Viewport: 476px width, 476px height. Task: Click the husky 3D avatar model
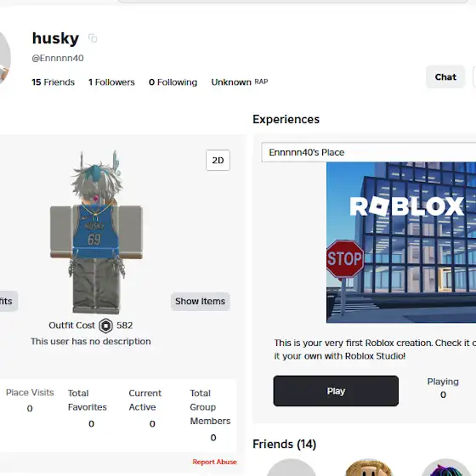point(96,232)
